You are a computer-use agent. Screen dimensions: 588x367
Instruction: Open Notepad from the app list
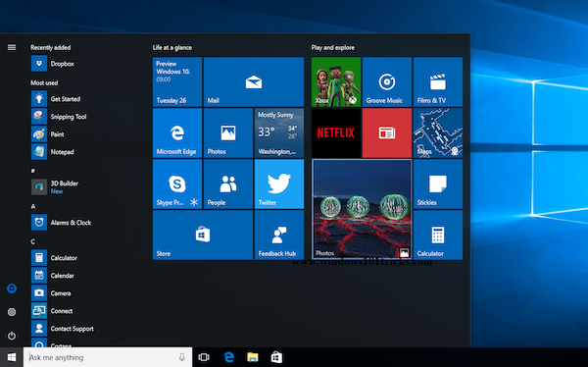click(x=53, y=152)
